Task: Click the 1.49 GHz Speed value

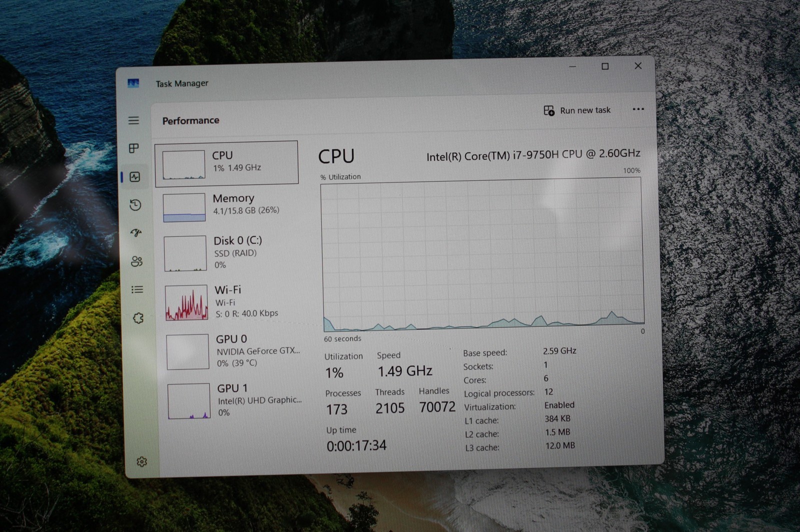Action: click(x=405, y=371)
